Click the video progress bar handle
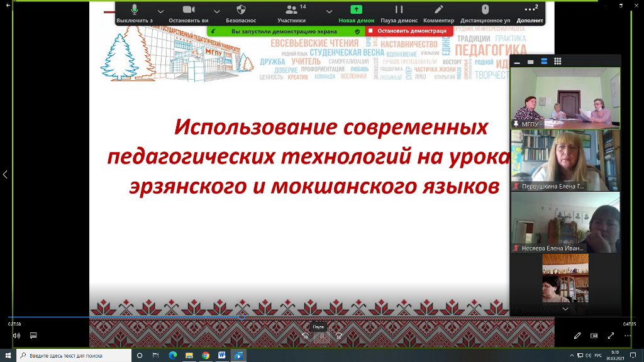Viewport: 644px width, 362px height. click(x=241, y=317)
